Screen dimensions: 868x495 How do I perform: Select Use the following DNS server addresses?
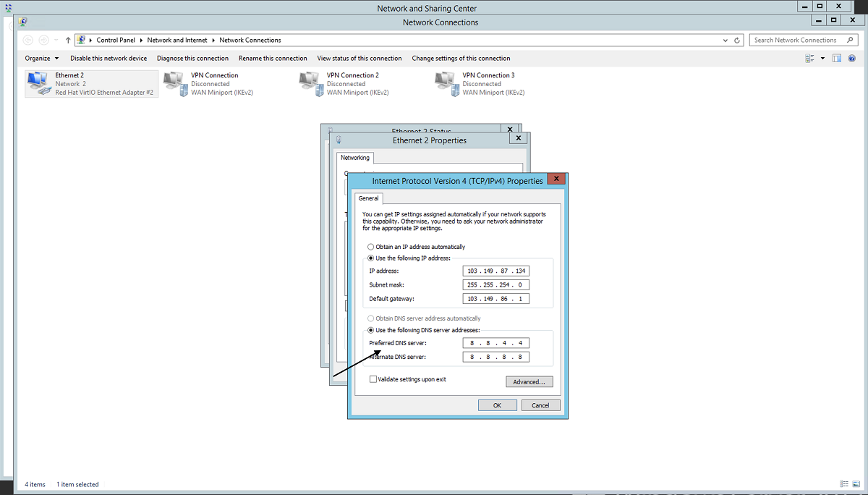pos(371,330)
